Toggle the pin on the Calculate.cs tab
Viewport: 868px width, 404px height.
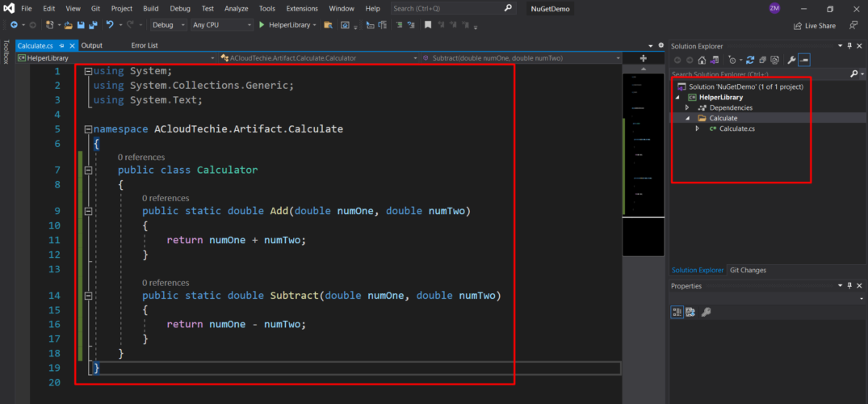[61, 46]
